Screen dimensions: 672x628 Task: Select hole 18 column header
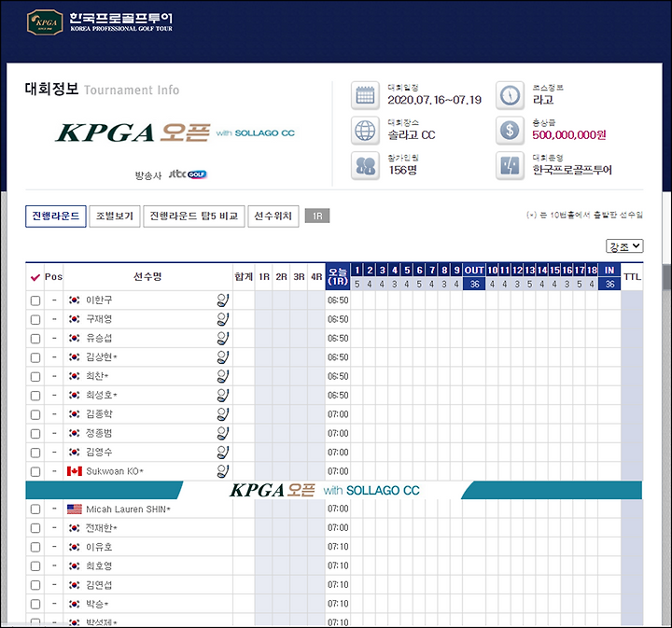tap(592, 271)
